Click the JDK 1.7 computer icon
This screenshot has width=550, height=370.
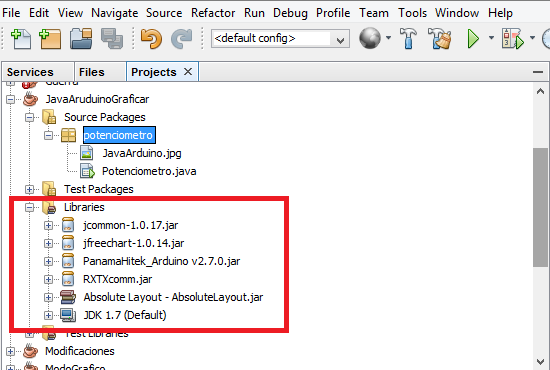click(68, 315)
